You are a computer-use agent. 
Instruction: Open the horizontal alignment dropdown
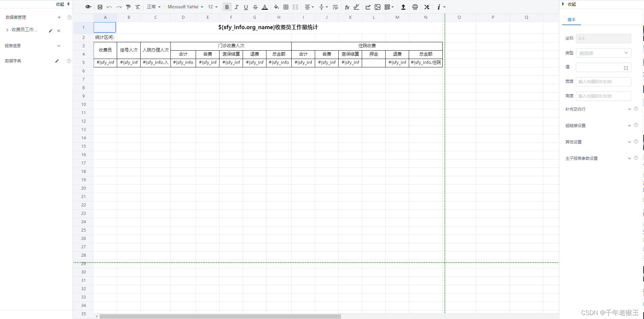tap(309, 7)
